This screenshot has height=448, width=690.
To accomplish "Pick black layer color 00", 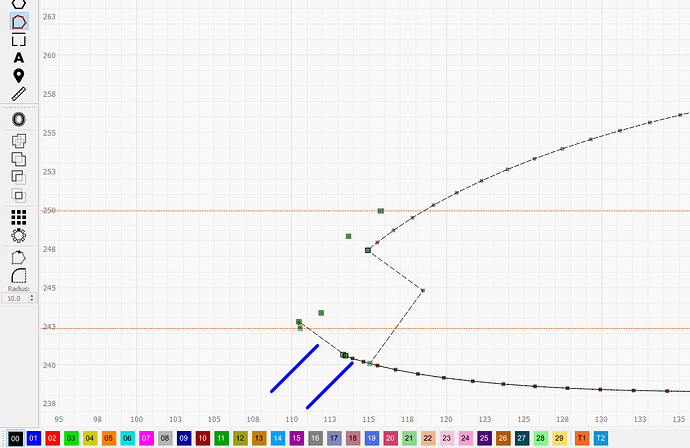I will [x=15, y=438].
